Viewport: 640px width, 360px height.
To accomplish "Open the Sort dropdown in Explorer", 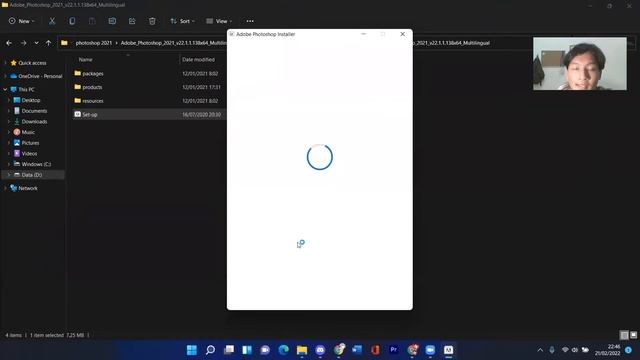I will coord(182,21).
